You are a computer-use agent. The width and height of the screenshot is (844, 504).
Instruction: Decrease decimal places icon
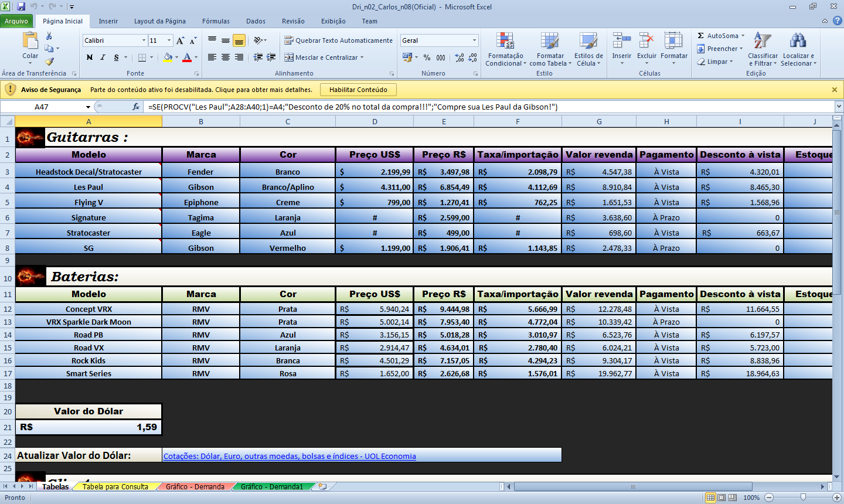[x=473, y=57]
